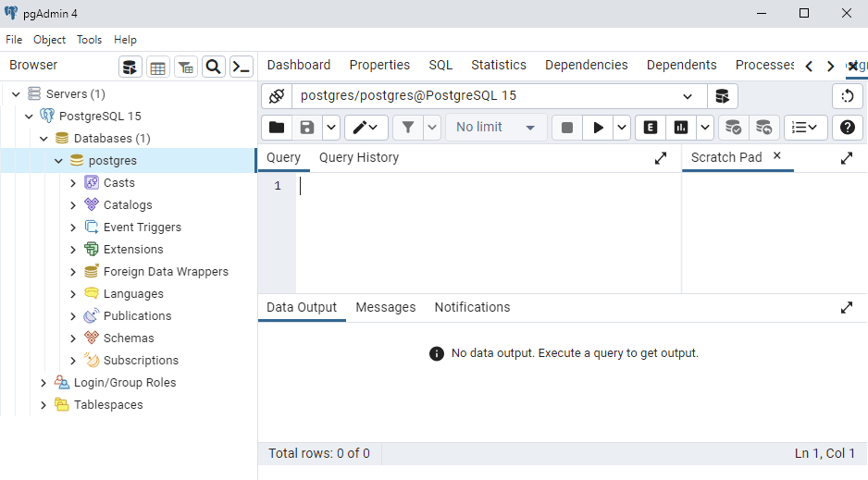The height and width of the screenshot is (480, 868).
Task: Click the Explain Analyze chart icon
Action: 681,128
